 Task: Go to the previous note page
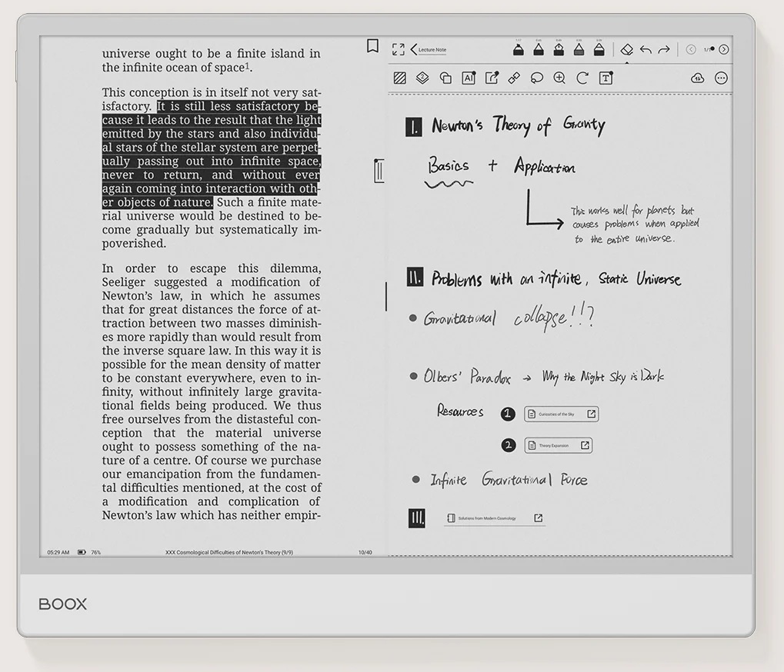coord(691,49)
